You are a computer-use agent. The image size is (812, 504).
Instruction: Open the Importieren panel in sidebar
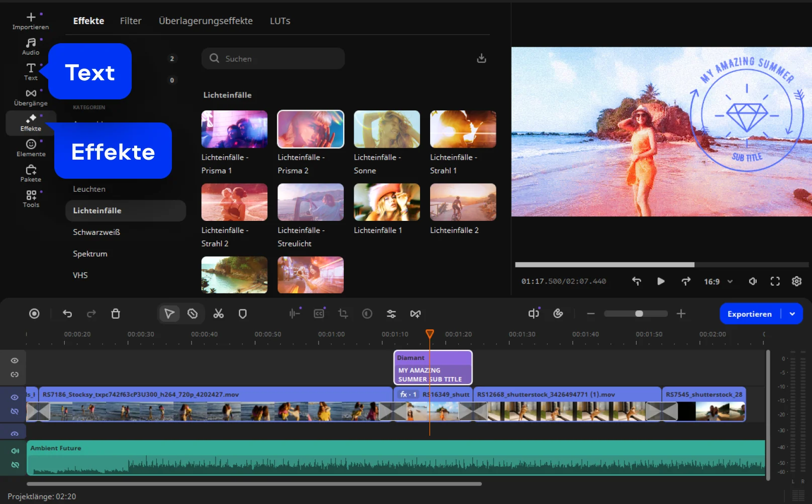[x=31, y=21]
